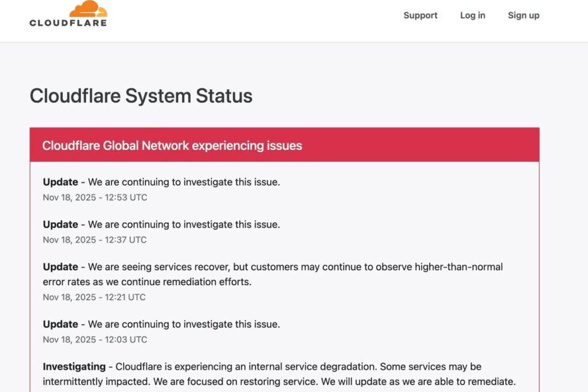Click the orange Cloudflare cloud logo
The height and width of the screenshot is (392, 588).
point(88,8)
